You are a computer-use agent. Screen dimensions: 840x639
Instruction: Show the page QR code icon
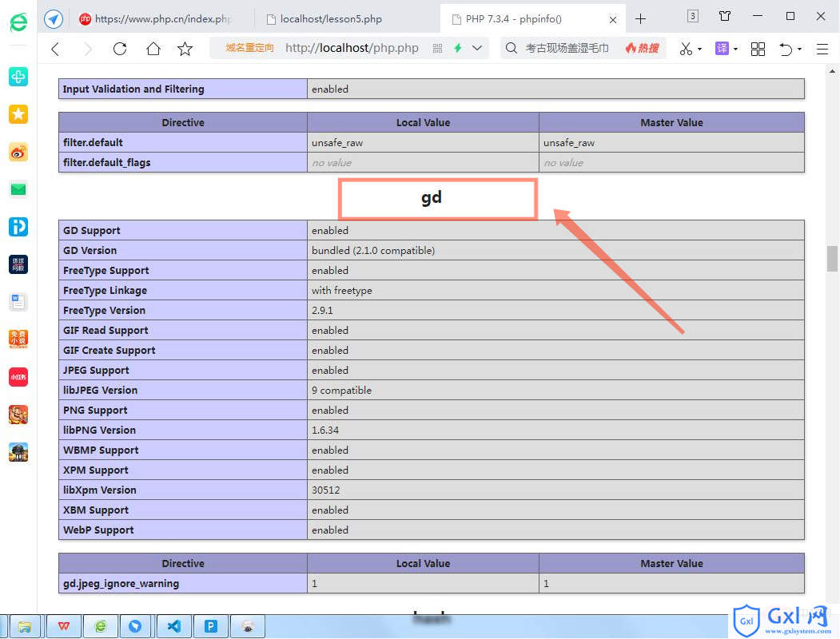(438, 49)
